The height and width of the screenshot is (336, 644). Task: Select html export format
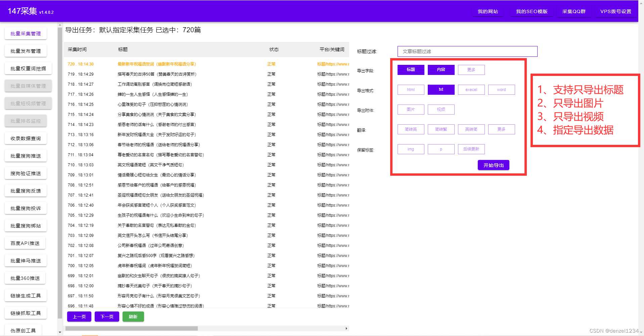tap(411, 90)
